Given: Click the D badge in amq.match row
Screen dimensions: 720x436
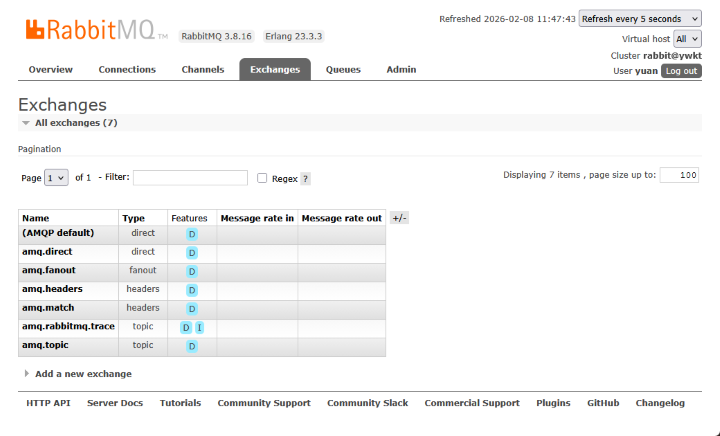Looking at the screenshot, I should 192,309.
